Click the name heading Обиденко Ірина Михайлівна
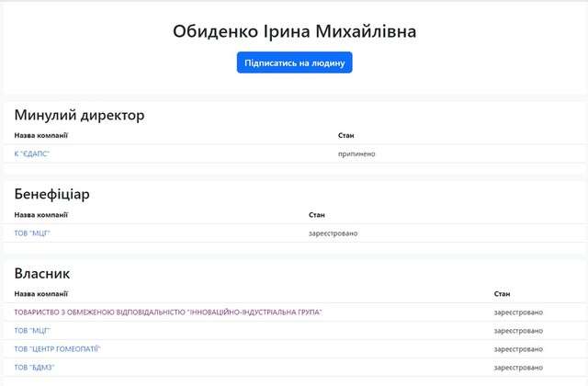Screen dimensions: 588x386 click(x=294, y=32)
